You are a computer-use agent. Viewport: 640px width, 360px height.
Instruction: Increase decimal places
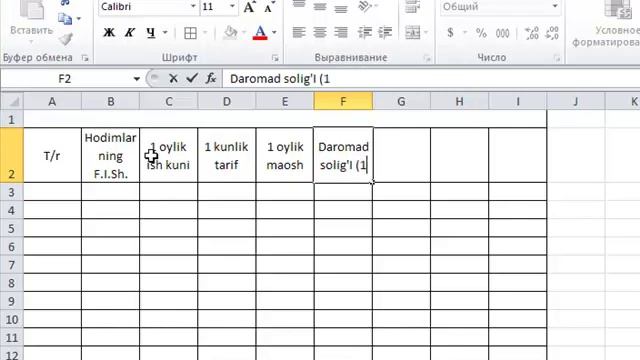531,33
